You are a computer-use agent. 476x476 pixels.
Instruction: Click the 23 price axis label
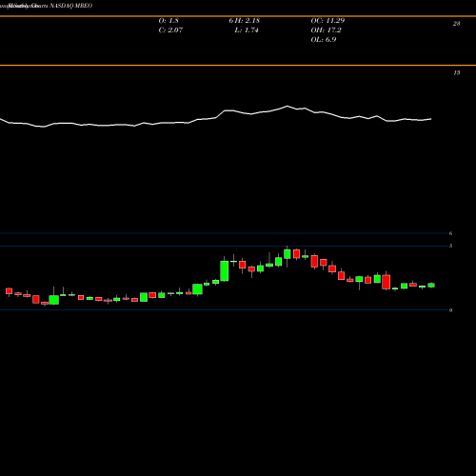pos(456,24)
